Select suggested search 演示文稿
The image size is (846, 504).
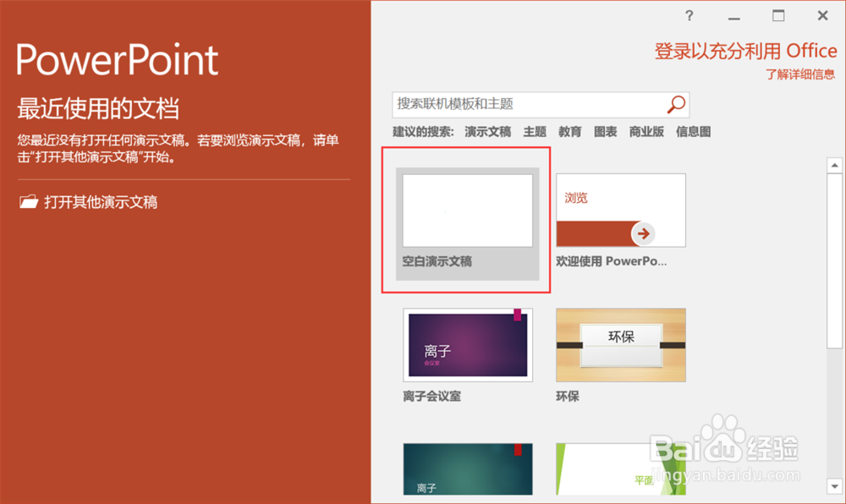488,132
